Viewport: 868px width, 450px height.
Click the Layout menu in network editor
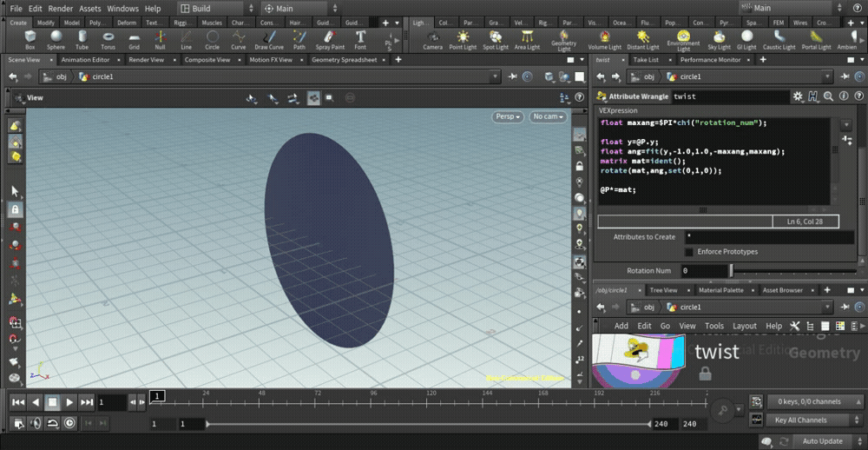pyautogui.click(x=744, y=326)
